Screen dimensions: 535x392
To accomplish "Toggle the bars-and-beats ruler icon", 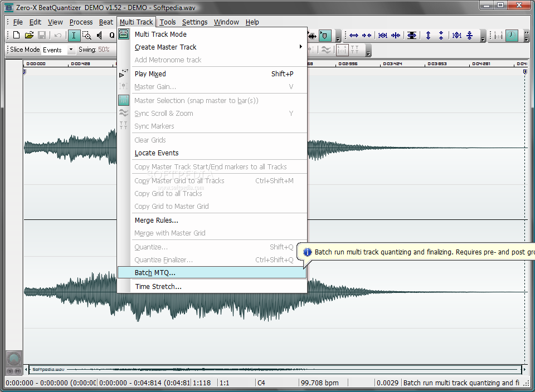I will pyautogui.click(x=498, y=35).
